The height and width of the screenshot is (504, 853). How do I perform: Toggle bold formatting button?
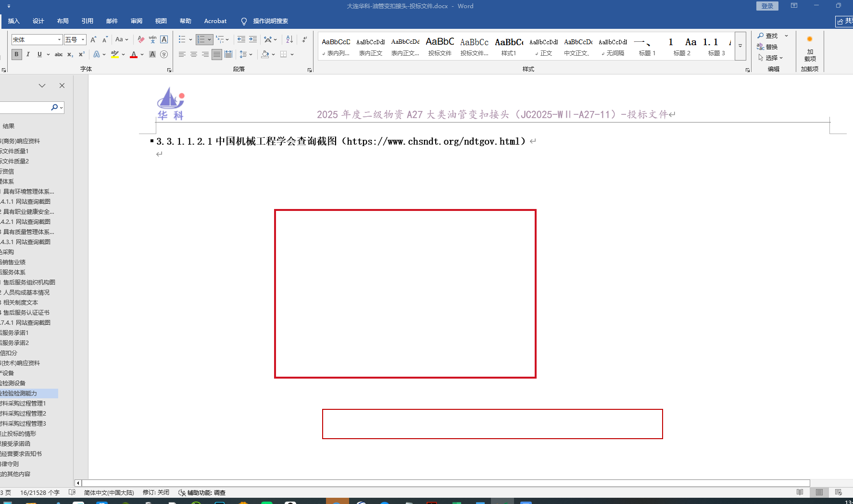(16, 54)
